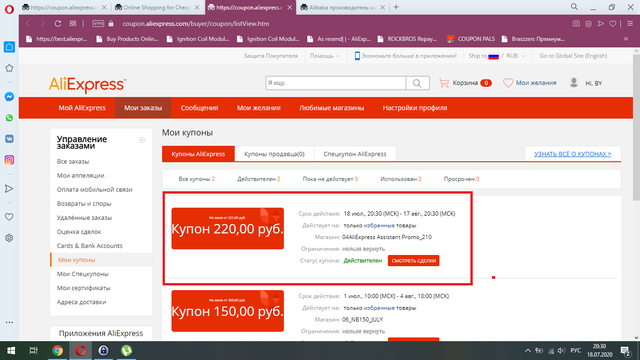This screenshot has height=360, width=640.
Task: Open Opera sidebar home icon
Action: point(9,47)
